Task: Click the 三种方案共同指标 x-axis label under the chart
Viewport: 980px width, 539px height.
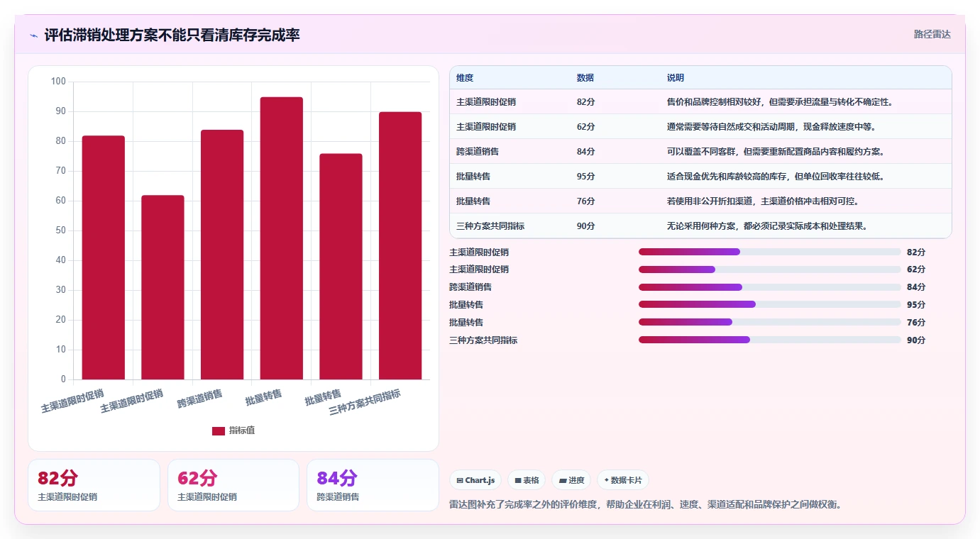Action: (365, 403)
